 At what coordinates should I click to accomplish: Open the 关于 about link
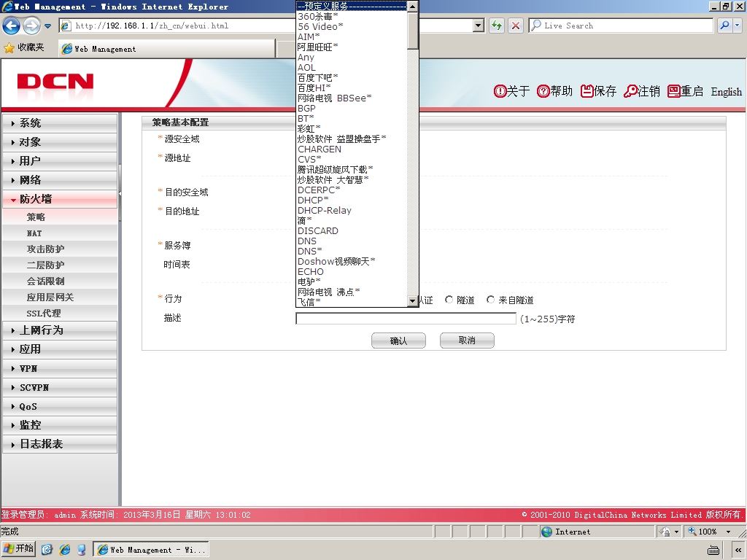[x=511, y=91]
